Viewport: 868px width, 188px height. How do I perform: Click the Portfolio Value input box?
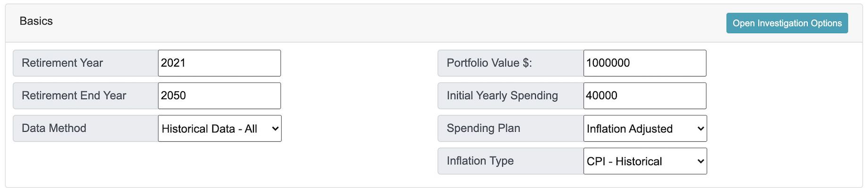(645, 63)
